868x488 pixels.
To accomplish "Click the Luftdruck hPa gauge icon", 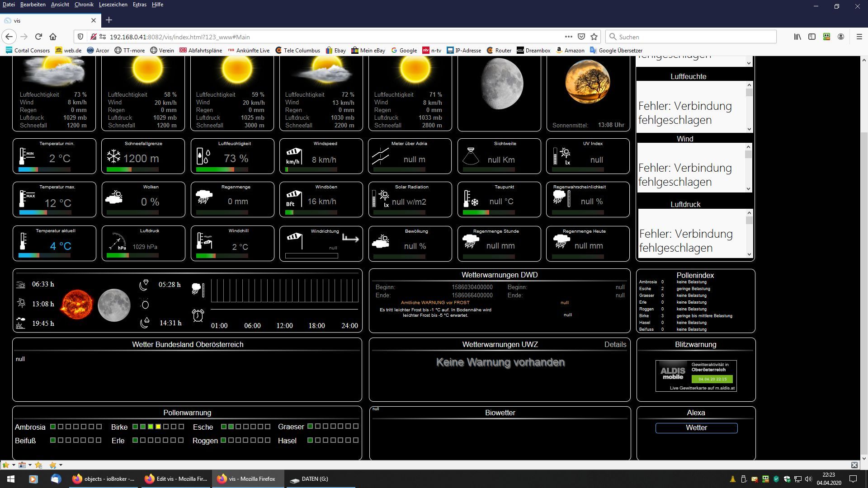I will click(x=118, y=241).
